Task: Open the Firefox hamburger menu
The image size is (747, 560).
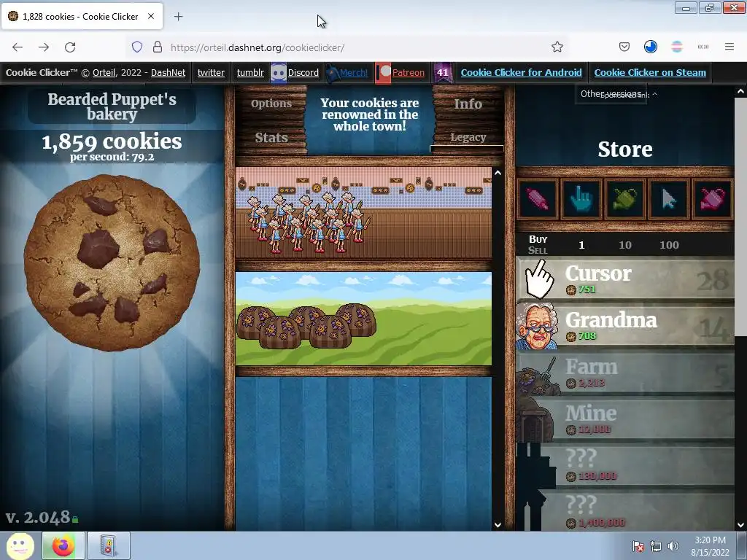Action: pos(729,47)
